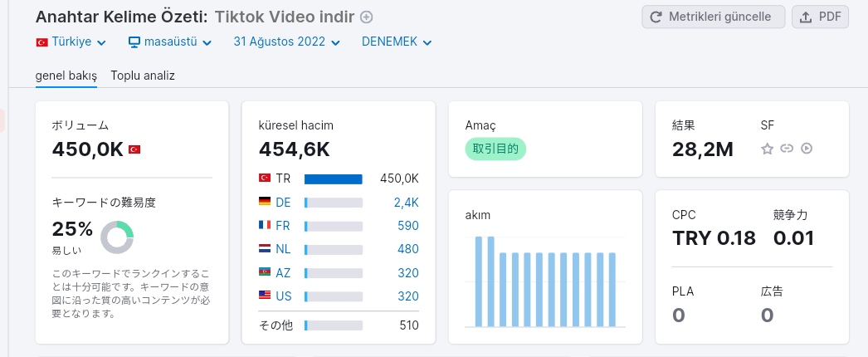Image resolution: width=868 pixels, height=357 pixels.
Task: Click the link icon under SF
Action: pos(787,149)
